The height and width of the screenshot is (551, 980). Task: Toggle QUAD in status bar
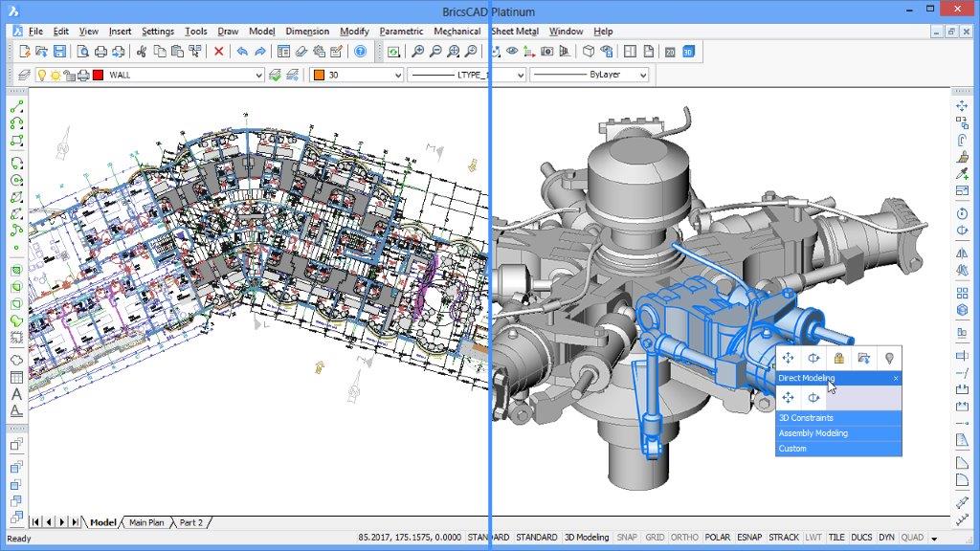point(912,538)
